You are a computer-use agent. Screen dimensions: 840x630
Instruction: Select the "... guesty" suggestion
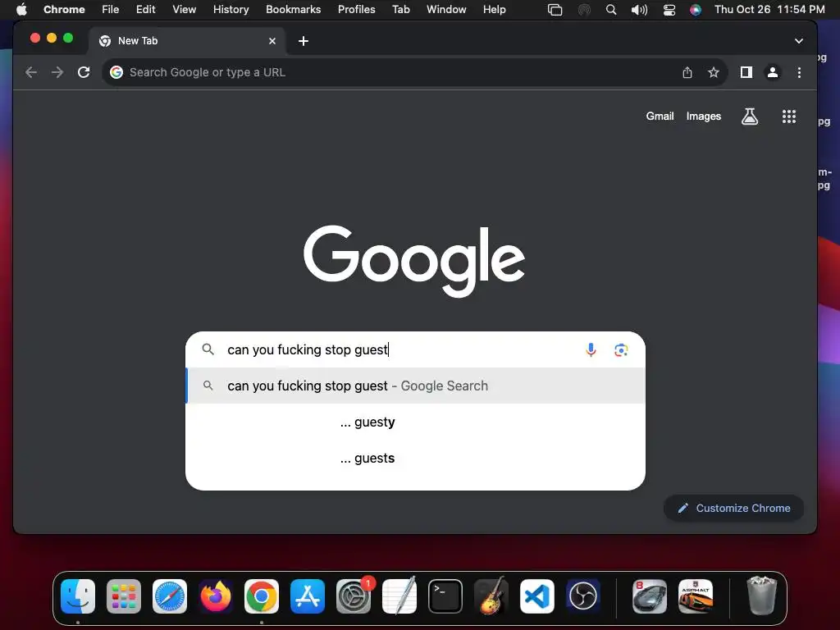[415, 422]
